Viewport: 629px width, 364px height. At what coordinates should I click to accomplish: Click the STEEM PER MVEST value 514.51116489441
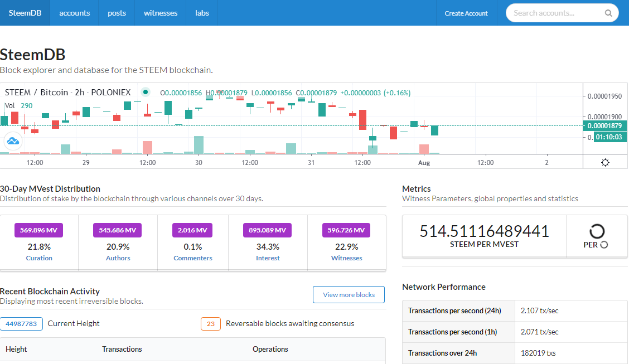point(484,231)
